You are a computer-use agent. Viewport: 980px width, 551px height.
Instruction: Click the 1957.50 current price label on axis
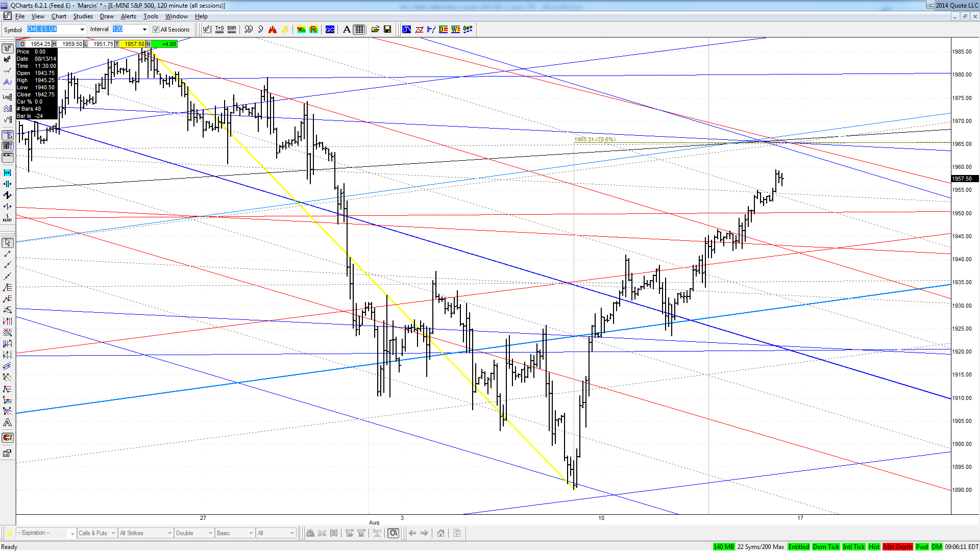click(x=965, y=179)
